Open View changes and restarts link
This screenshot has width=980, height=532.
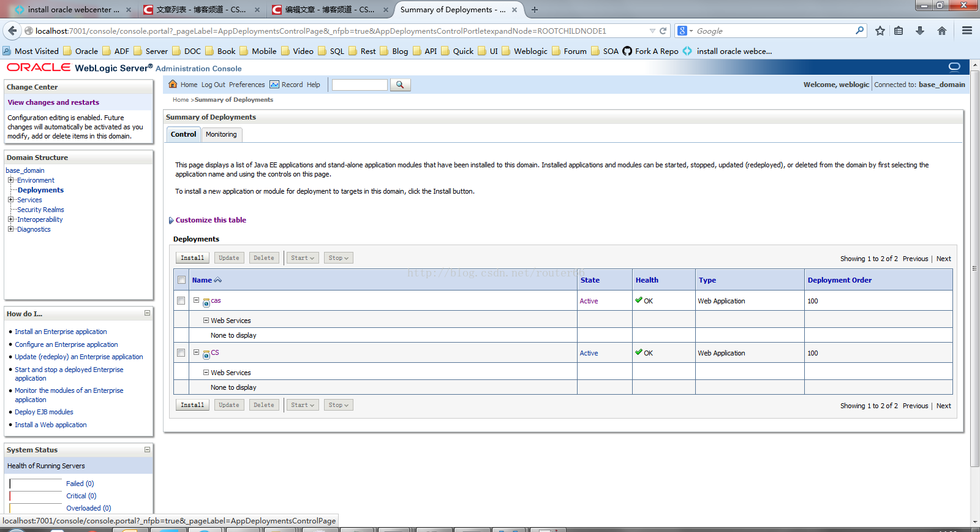pos(53,102)
